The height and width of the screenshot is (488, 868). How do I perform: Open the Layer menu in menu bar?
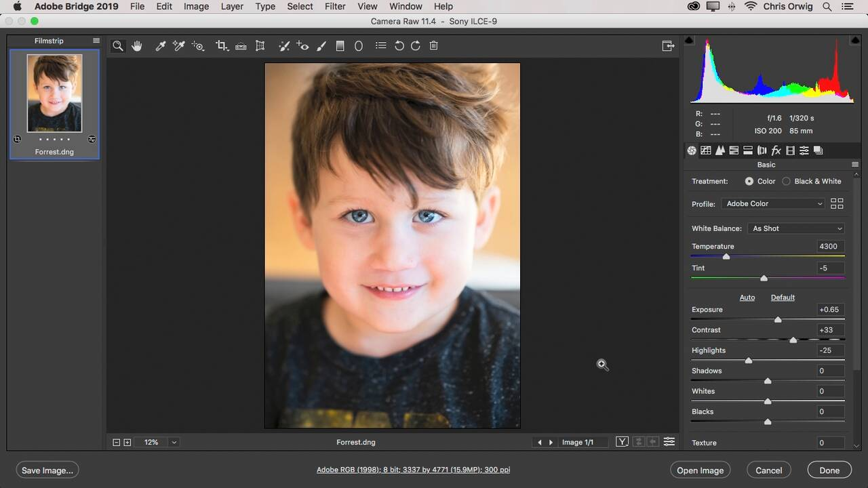[232, 6]
